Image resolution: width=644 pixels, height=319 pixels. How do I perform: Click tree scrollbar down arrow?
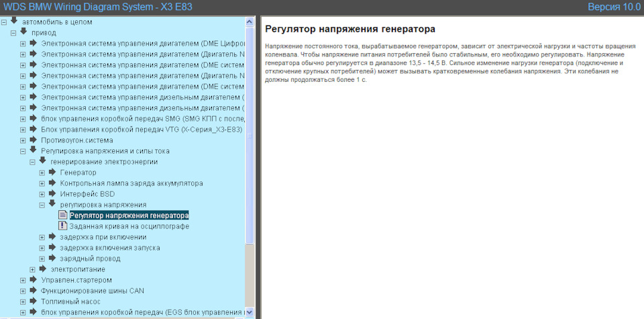click(x=250, y=312)
